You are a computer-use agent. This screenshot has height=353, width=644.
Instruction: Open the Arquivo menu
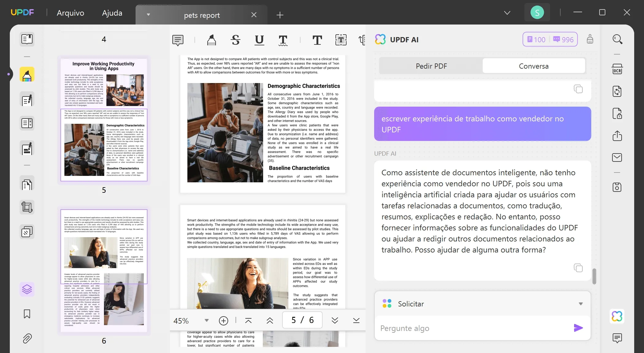[70, 13]
